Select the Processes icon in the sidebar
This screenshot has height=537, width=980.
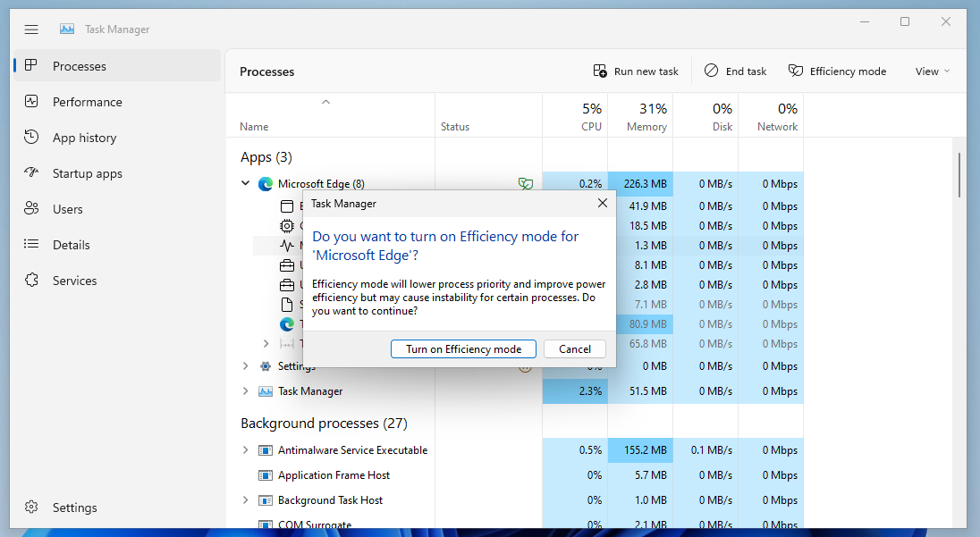30,65
